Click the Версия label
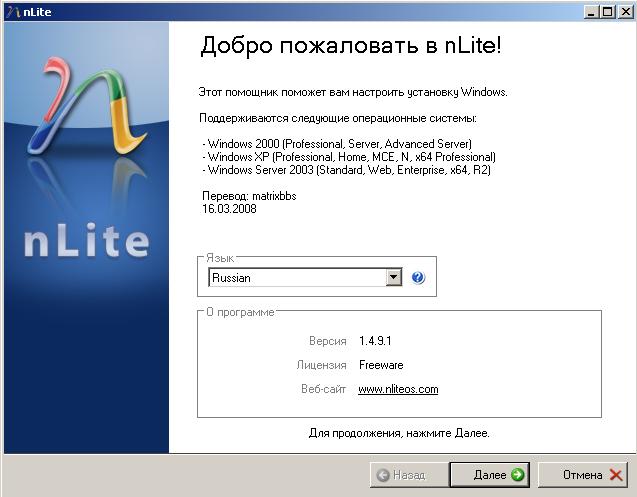 tap(327, 341)
